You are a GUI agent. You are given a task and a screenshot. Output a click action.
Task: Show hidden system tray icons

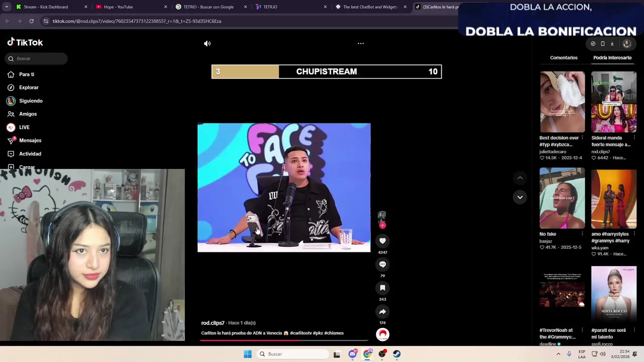point(558,354)
